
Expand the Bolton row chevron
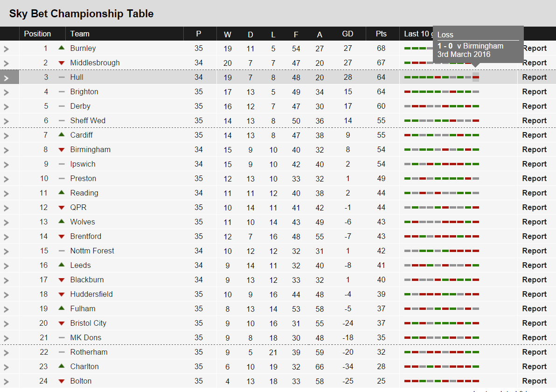click(7, 381)
